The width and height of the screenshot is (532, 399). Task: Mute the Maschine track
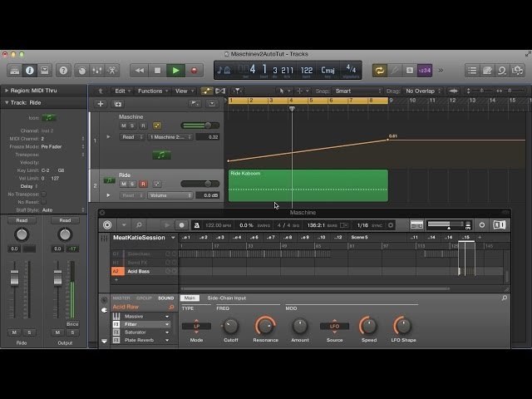(124, 126)
